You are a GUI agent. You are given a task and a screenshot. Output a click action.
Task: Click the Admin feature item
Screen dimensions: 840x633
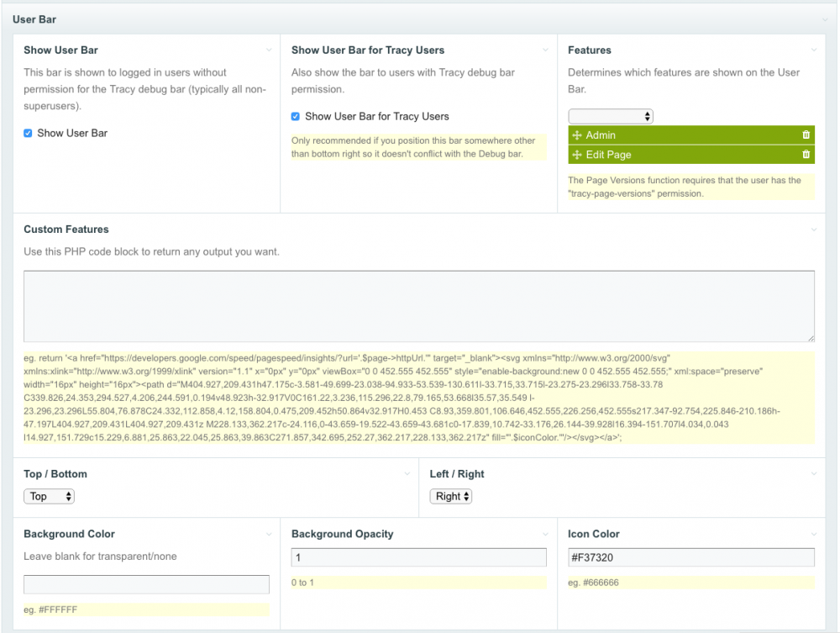pos(672,135)
